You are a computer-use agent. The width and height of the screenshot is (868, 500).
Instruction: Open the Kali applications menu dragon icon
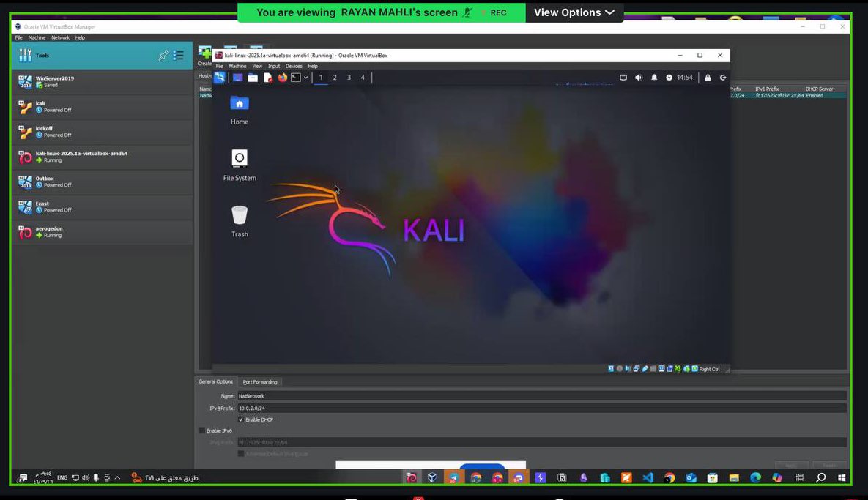(x=219, y=78)
